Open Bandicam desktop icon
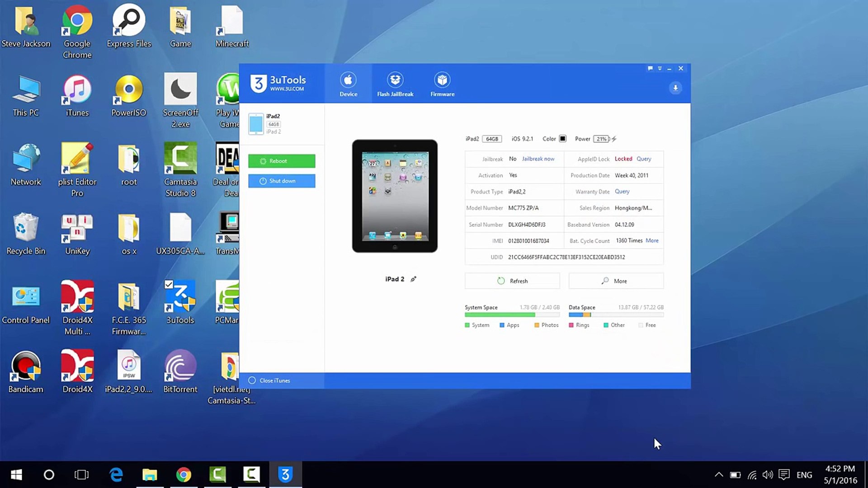This screenshot has height=488, width=868. (26, 372)
